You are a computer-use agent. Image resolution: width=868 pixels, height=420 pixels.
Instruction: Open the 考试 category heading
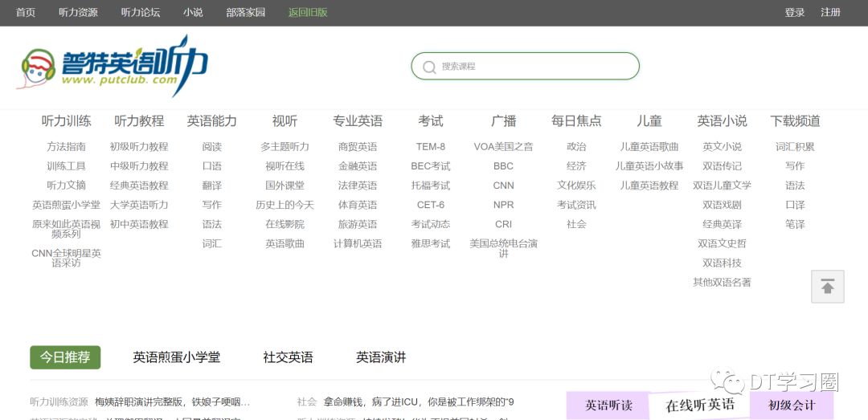coord(431,121)
